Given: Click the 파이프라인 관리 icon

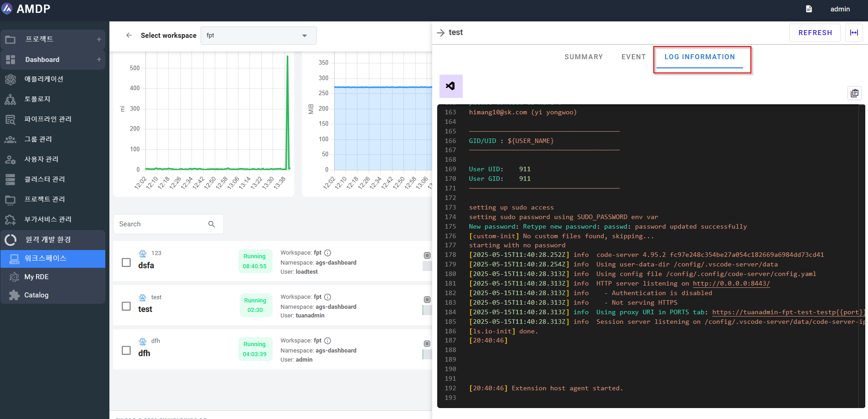Looking at the screenshot, I should click(10, 119).
